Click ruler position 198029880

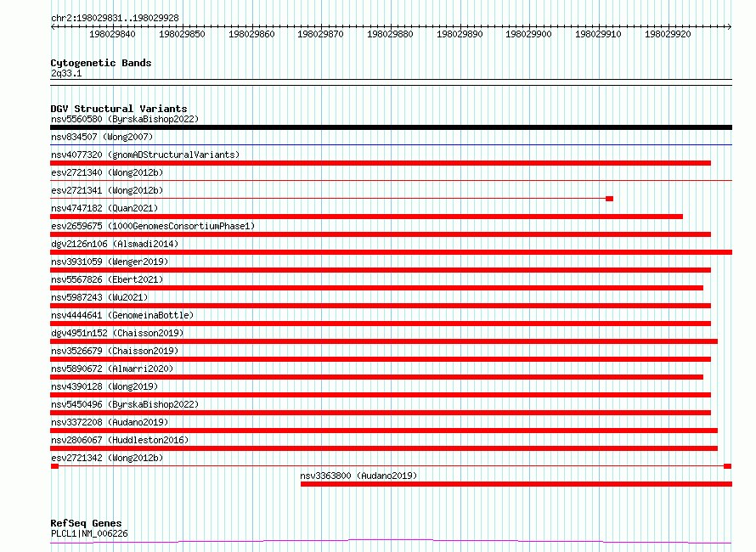[390, 34]
